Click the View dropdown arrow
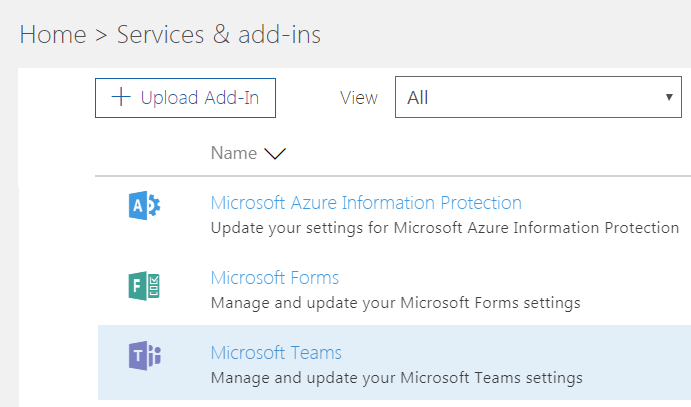The width and height of the screenshot is (691, 407). click(668, 97)
